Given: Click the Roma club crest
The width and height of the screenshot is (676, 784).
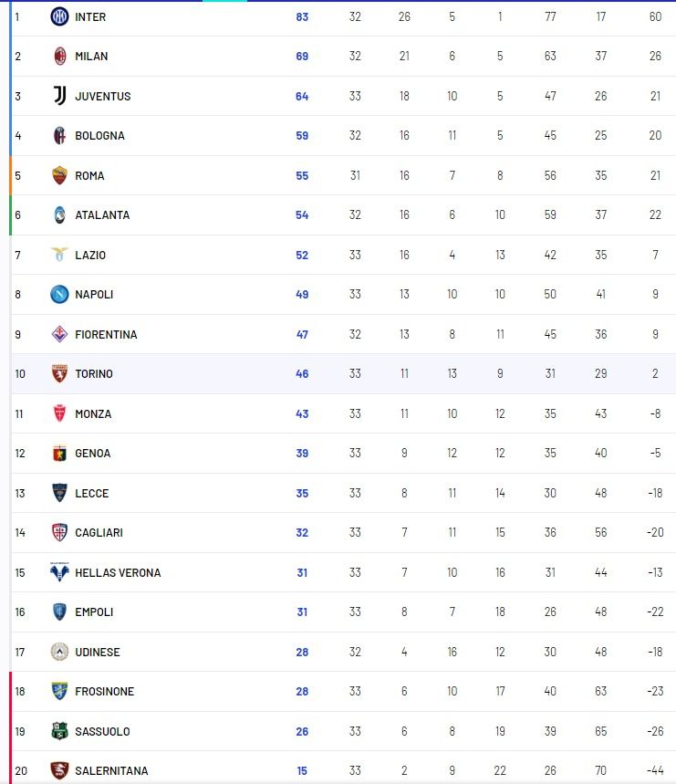Looking at the screenshot, I should (x=59, y=175).
